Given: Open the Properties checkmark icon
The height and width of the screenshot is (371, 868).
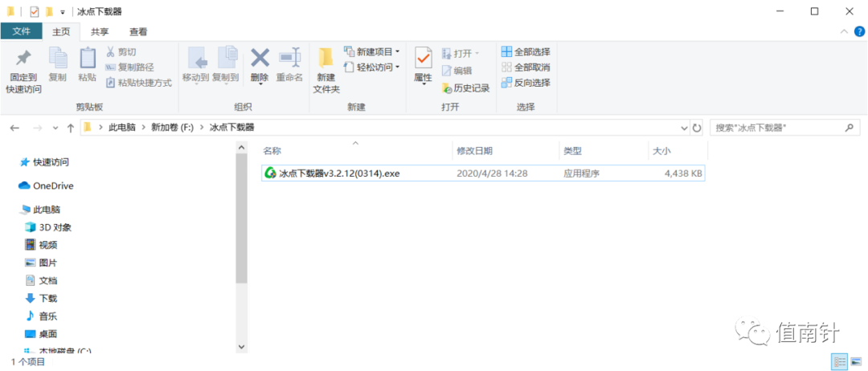Looking at the screenshot, I should point(423,59).
